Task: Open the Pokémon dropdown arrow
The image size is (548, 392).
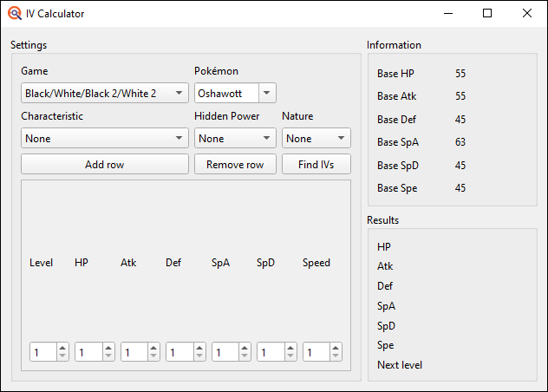Action: [x=267, y=93]
